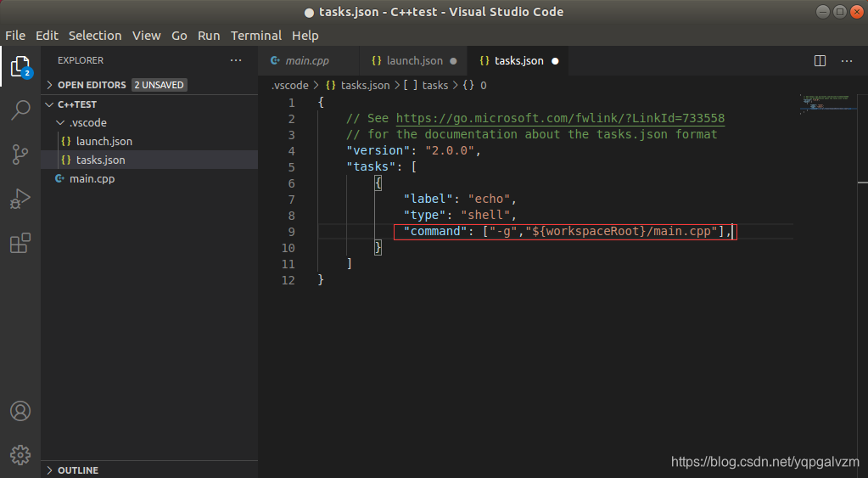Screen dimensions: 868x478
Task: Click line number 1 in the gutter
Action: 292,103
